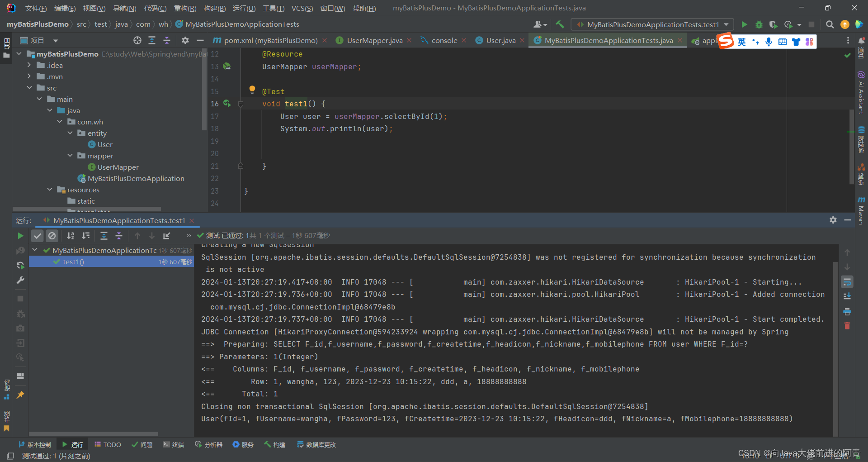Click the run gutter icon at line 16
The image size is (868, 462).
(227, 104)
